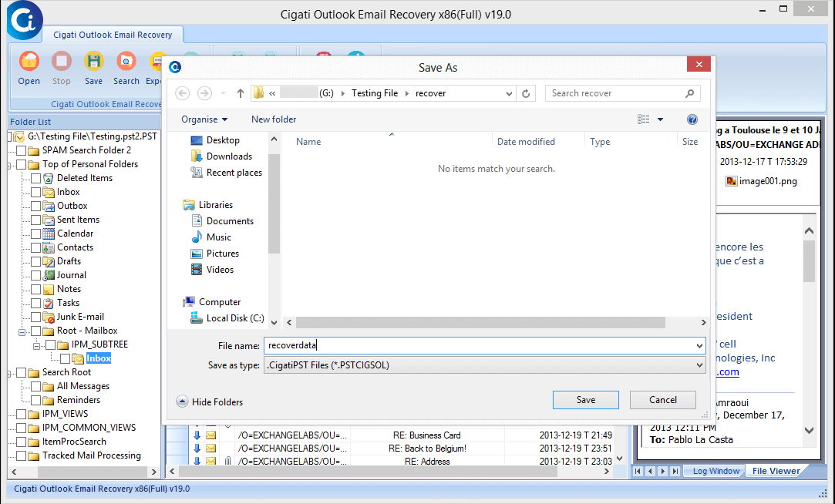Jump to first item in viewer navigation

click(x=638, y=471)
